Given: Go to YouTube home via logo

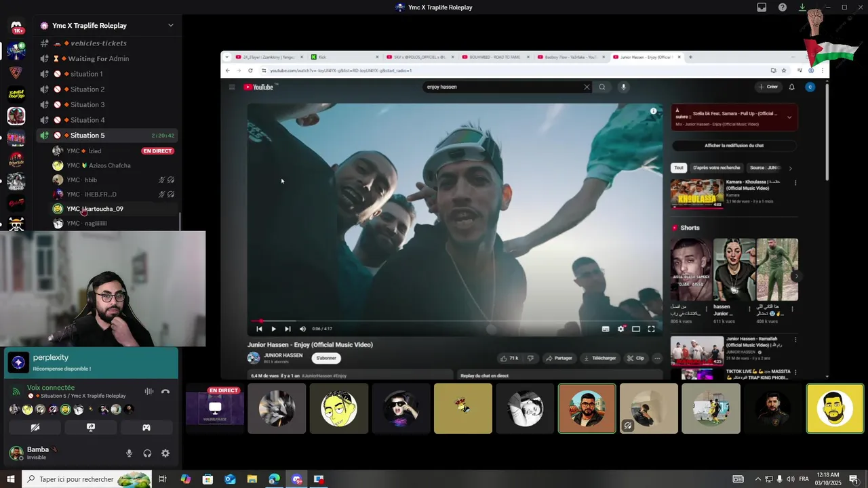Looking at the screenshot, I should tap(260, 87).
